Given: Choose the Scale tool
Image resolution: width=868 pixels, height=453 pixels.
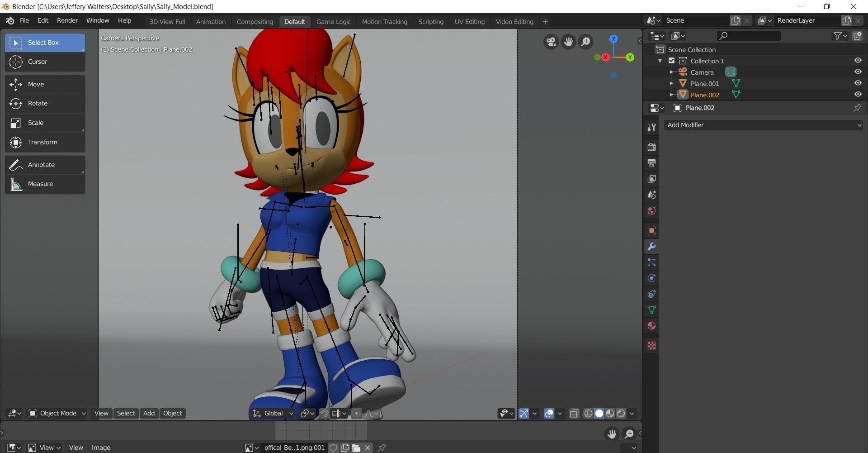Looking at the screenshot, I should (45, 123).
